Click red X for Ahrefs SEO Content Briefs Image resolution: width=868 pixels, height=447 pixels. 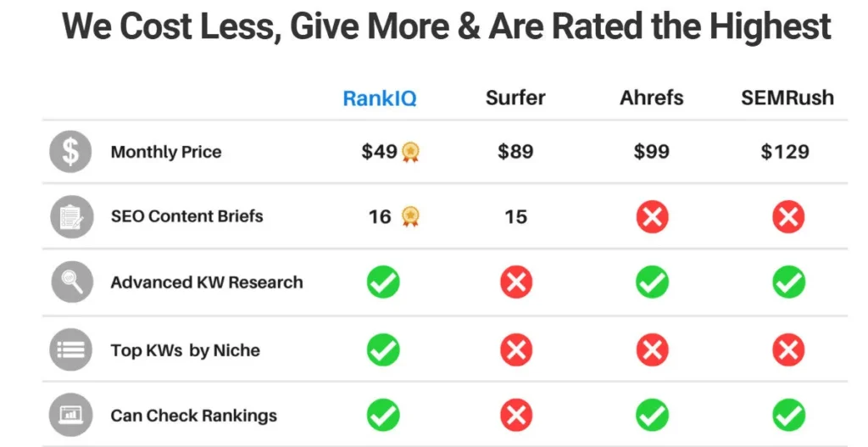652,217
